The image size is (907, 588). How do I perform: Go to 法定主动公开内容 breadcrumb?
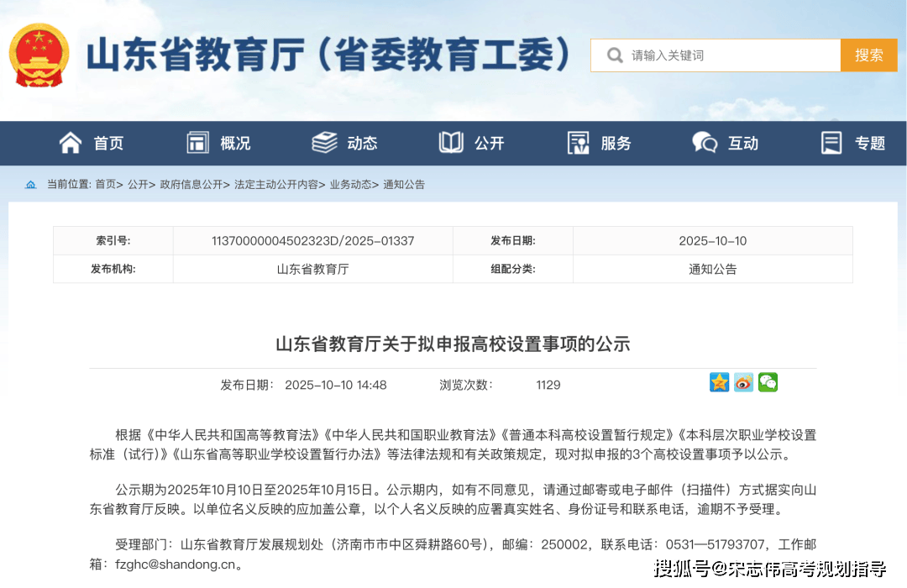coord(275,185)
